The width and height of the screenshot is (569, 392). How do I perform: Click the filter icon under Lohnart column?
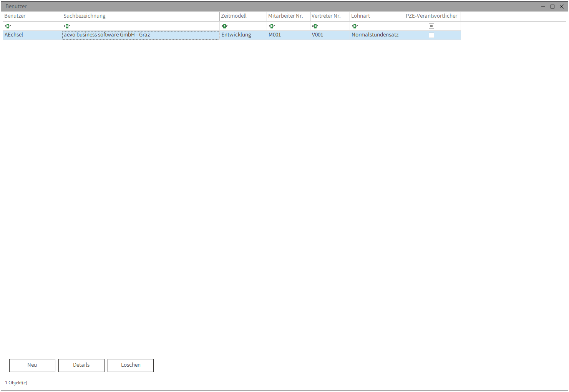pyautogui.click(x=355, y=26)
